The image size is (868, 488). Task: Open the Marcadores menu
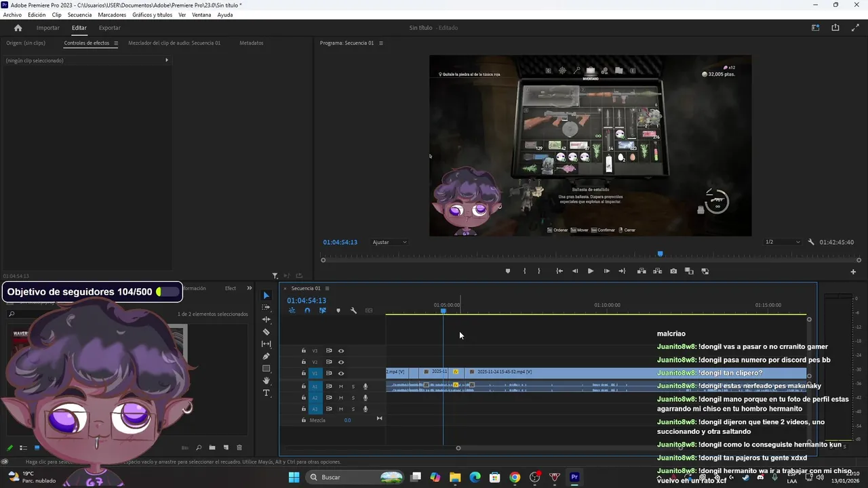pyautogui.click(x=112, y=15)
